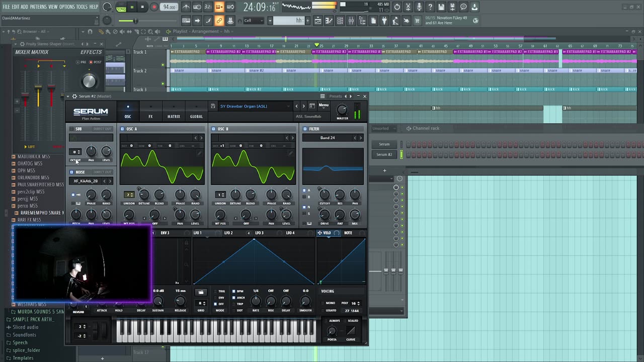Open the Serum #2 window gear settings icon
The width and height of the screenshot is (644, 362).
(x=74, y=96)
